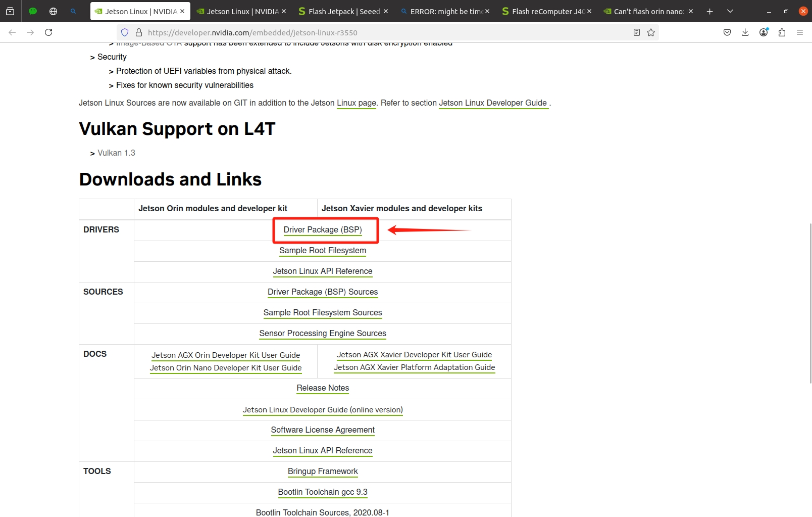Image resolution: width=812 pixels, height=517 pixels.
Task: Click the SOURCES row label
Action: 103,292
